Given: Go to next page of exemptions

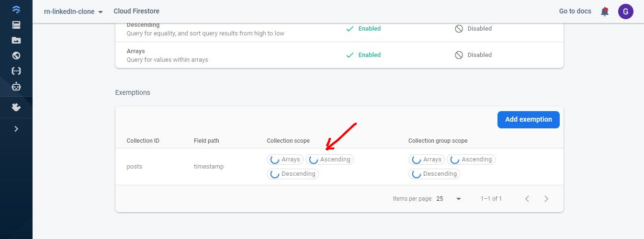Looking at the screenshot, I should coord(546,199).
